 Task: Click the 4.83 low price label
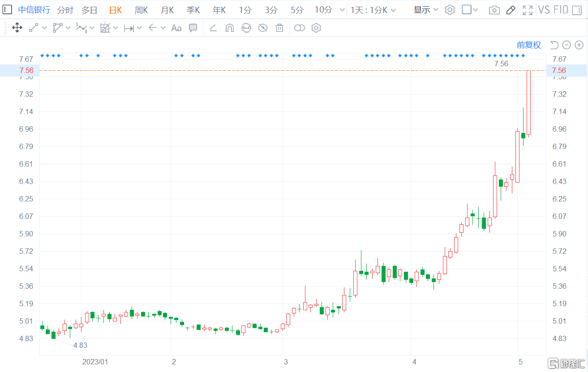80,345
